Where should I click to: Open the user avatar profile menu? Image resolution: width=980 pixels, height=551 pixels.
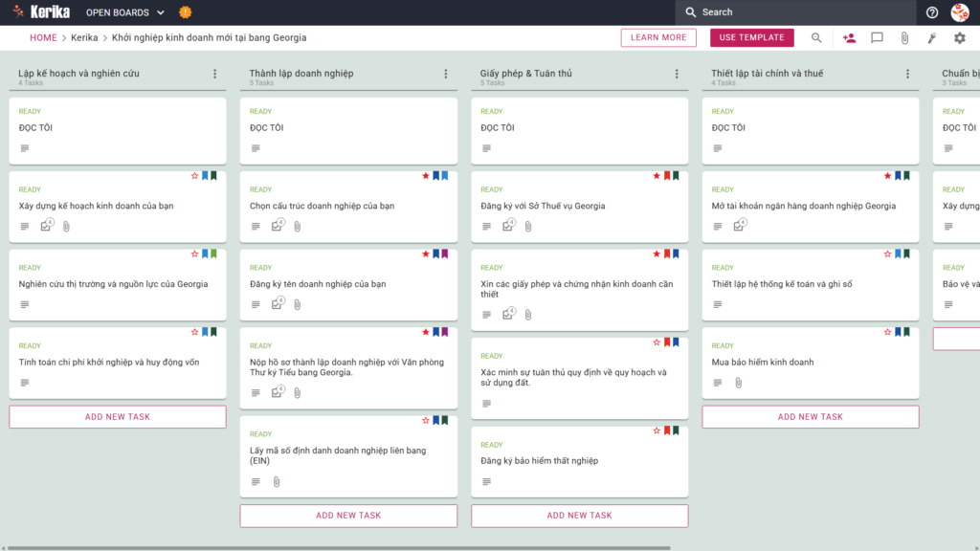959,11
